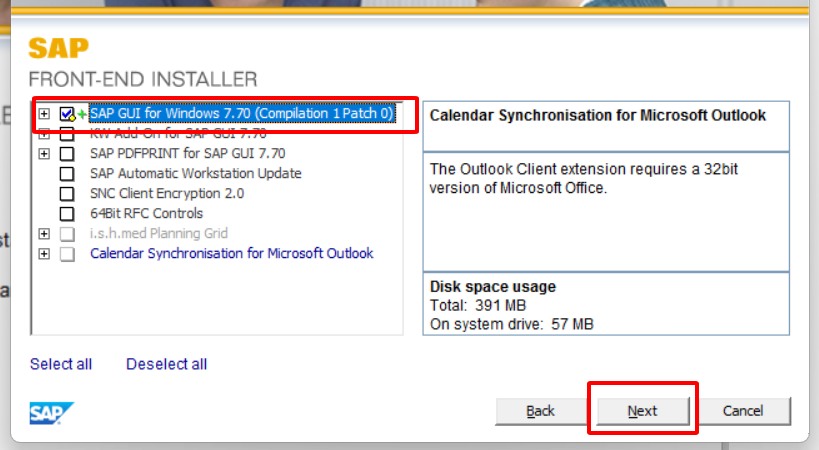The image size is (819, 450).
Task: Click the green plus icon beside SAP GUI
Action: (82, 115)
